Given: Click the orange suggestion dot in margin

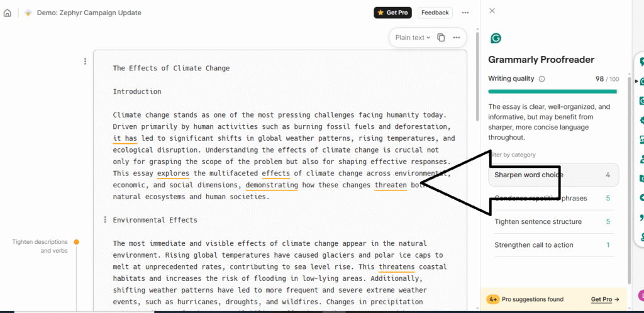Looking at the screenshot, I should pyautogui.click(x=77, y=242).
